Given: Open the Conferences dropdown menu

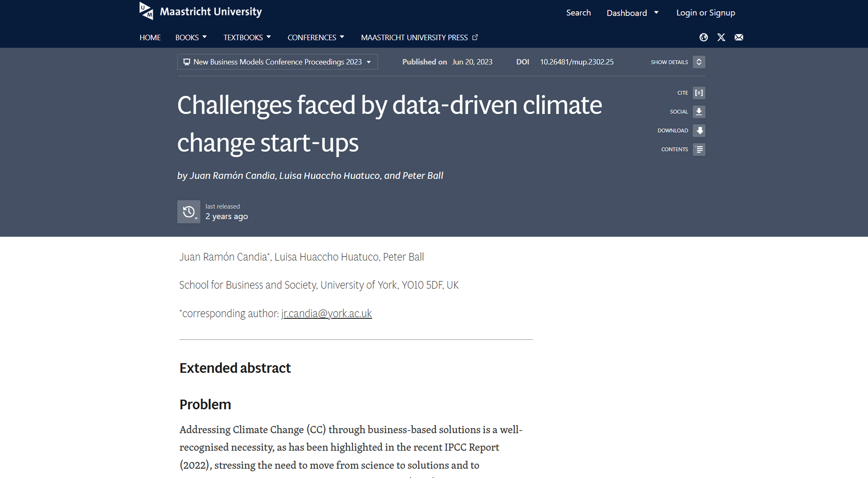Looking at the screenshot, I should click(316, 38).
